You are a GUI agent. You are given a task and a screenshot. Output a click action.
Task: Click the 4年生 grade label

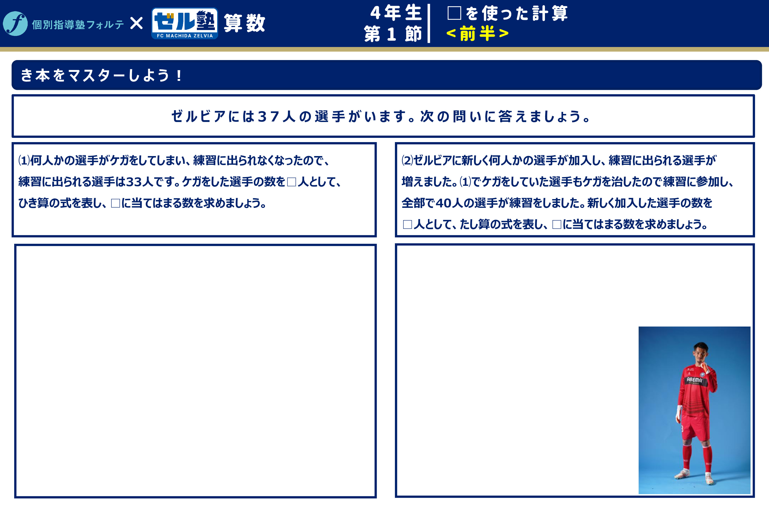pyautogui.click(x=396, y=13)
